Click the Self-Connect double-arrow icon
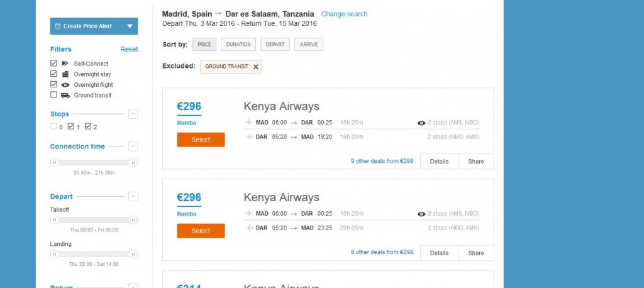Image resolution: width=644 pixels, height=288 pixels. coord(65,64)
